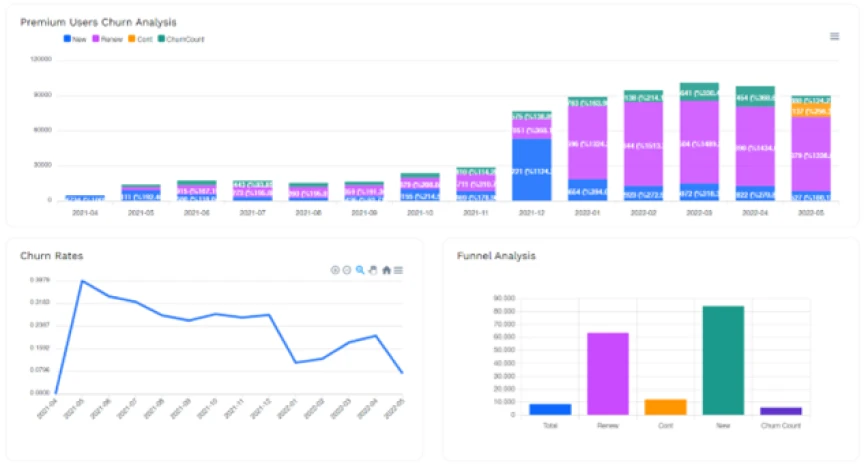Screen dimensions: 868x465
Task: Click the orange Cont segment of 2022-05 bar
Action: point(811,111)
